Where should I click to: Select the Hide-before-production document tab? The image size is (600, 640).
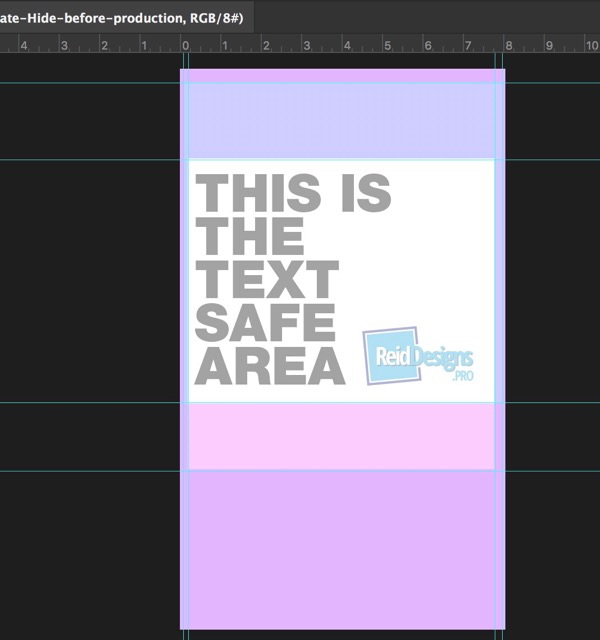point(126,17)
